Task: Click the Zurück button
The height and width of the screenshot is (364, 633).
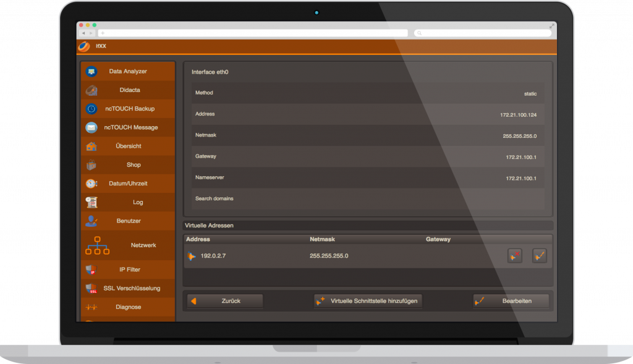Action: click(x=225, y=301)
